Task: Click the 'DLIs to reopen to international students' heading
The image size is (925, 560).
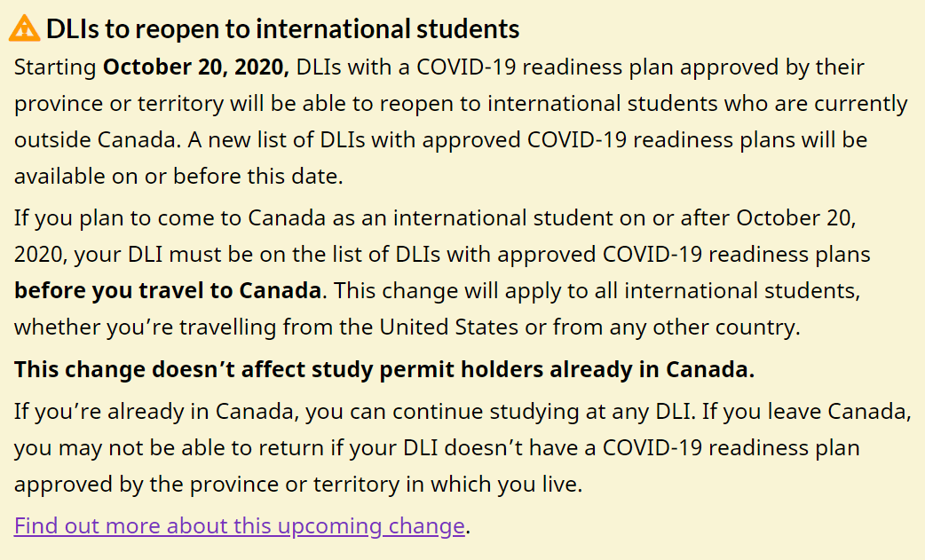Action: (x=282, y=29)
